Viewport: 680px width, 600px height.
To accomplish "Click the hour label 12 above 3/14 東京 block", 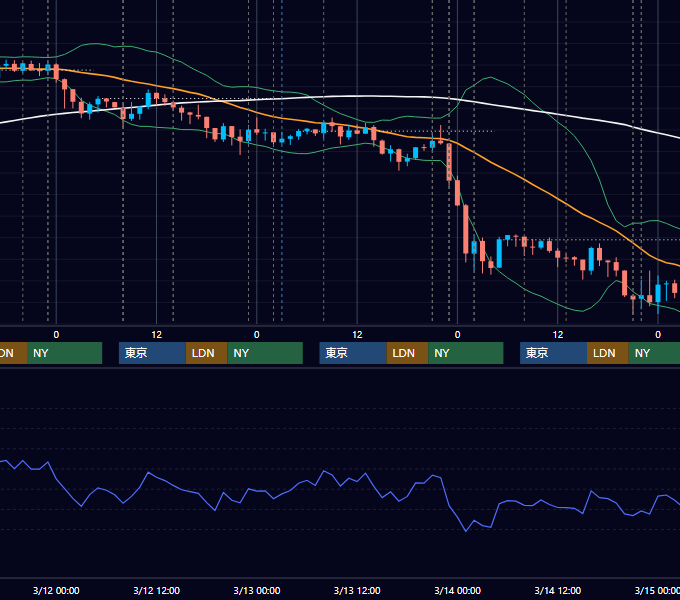I will [x=558, y=335].
